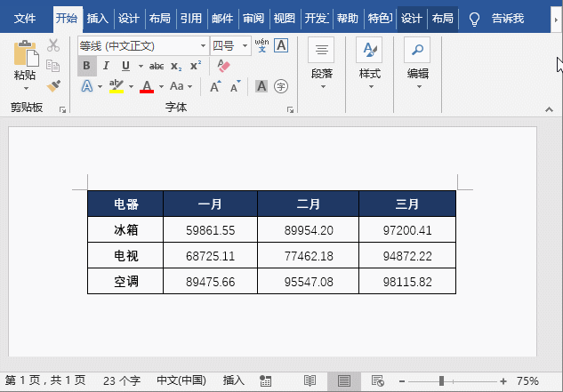This screenshot has width=563, height=392.
Task: Open zoom dialog via 75% level
Action: 527,380
